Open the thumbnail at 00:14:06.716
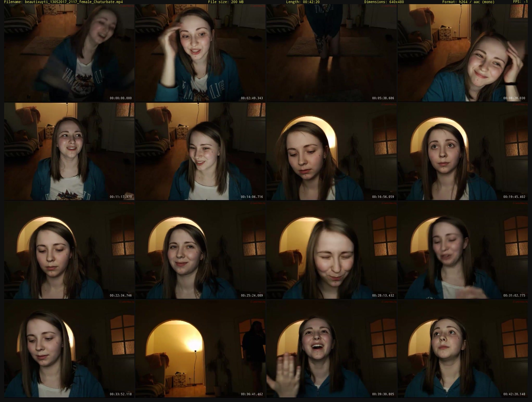532x402 pixels. click(200, 151)
